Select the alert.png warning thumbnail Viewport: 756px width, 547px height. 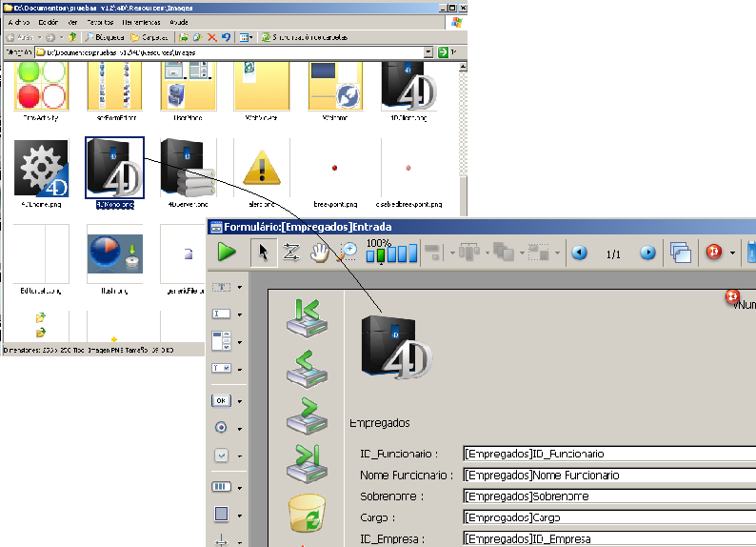(260, 170)
